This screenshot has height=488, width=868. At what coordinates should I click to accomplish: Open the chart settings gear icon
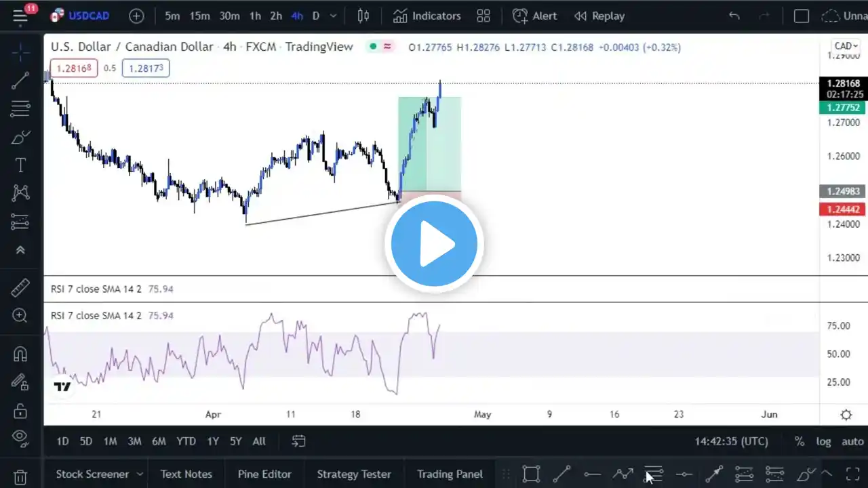click(x=846, y=414)
